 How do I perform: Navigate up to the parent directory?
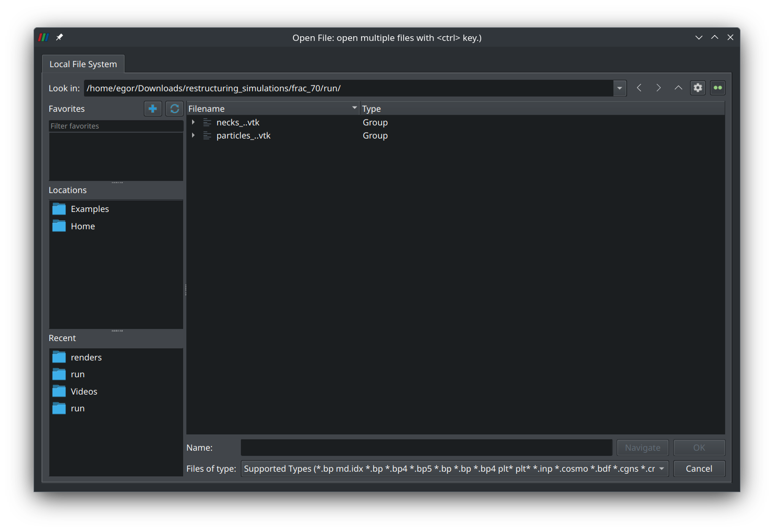(x=678, y=88)
